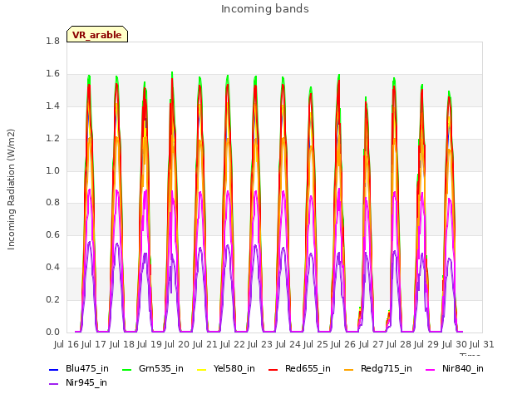Viewport: 532px width, 399px height.
Task: Click the blue Blu475_in legend swatch
Action: click(54, 369)
